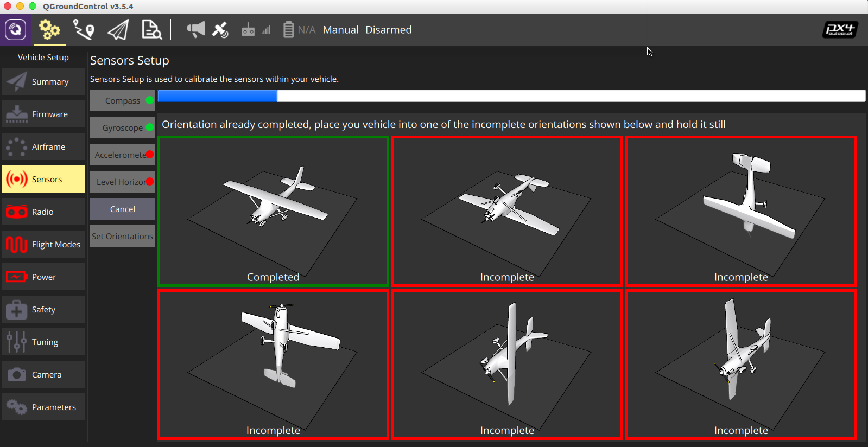Select the Sensors setup page

[43, 179]
